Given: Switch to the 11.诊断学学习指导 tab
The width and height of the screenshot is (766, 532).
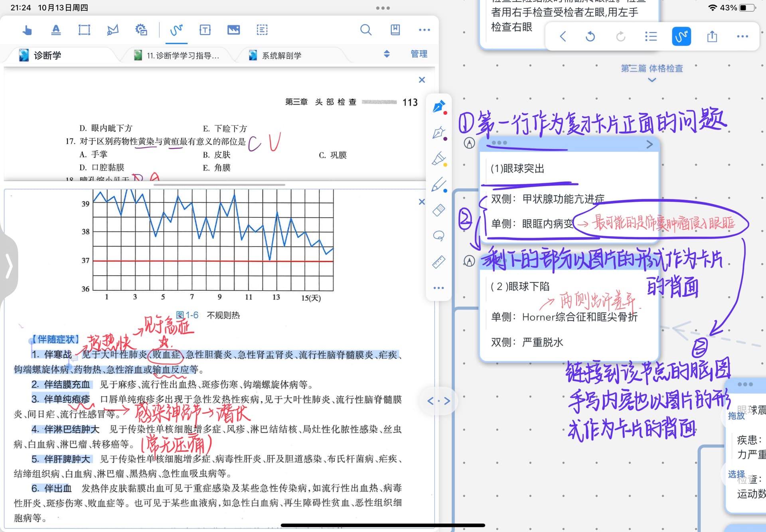Looking at the screenshot, I should click(178, 55).
